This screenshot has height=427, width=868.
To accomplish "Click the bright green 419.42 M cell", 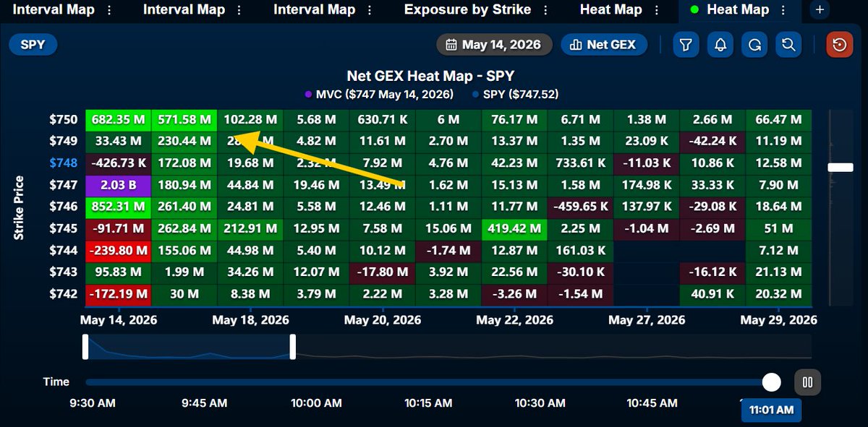I will (514, 229).
